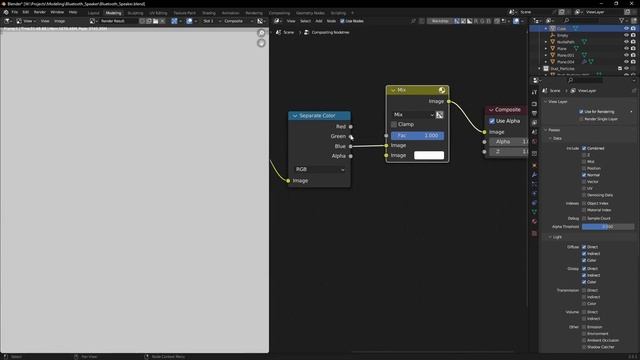Click the Alpha value field on Composite node
The width and height of the screenshot is (640, 360).
click(x=508, y=142)
